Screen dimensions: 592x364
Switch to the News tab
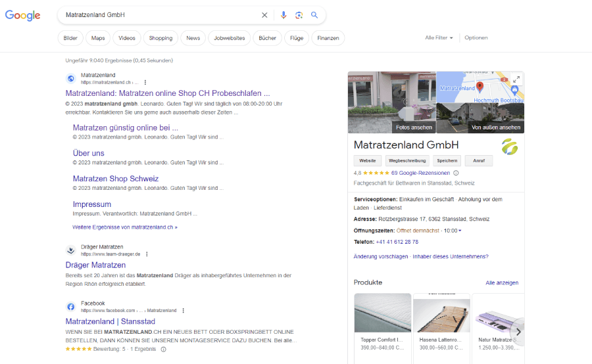point(193,38)
